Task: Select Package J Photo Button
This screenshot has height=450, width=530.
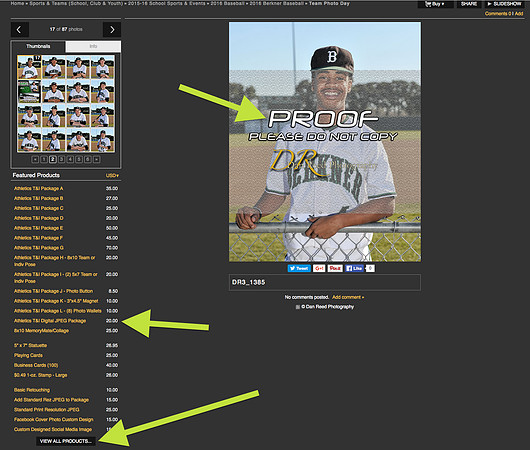Action: pos(53,291)
